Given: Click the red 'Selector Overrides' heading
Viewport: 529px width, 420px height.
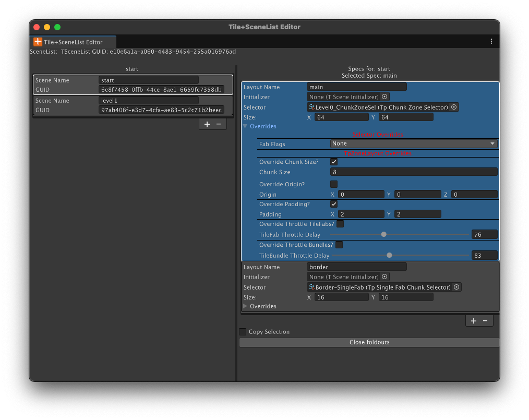Looking at the screenshot, I should (378, 135).
